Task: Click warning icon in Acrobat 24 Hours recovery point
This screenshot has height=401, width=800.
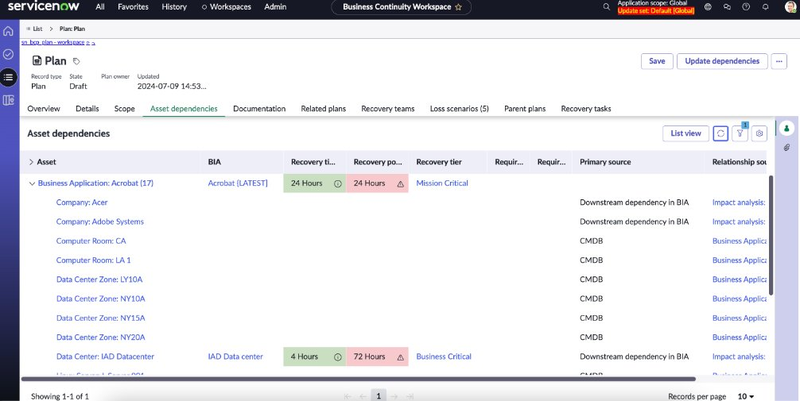Action: 401,184
